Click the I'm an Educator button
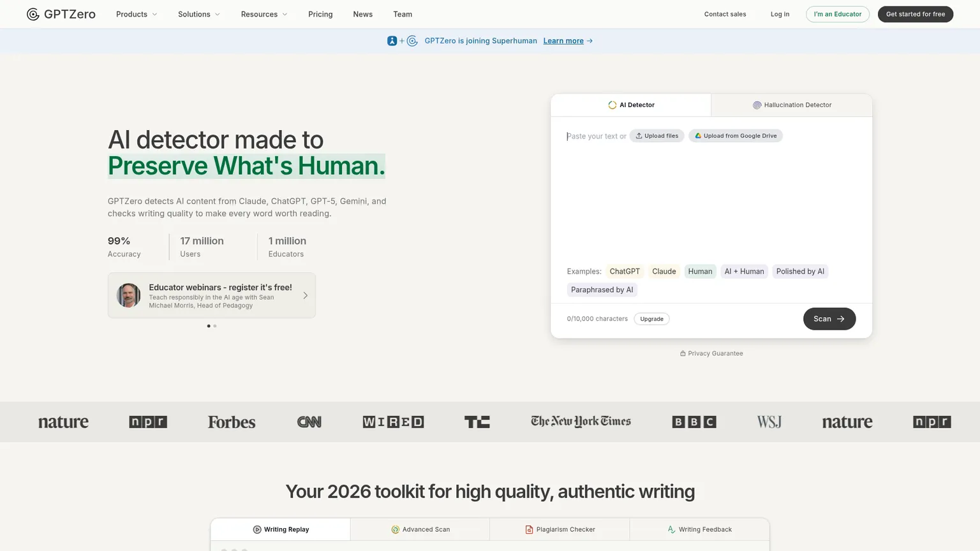This screenshot has height=551, width=980. pyautogui.click(x=838, y=14)
